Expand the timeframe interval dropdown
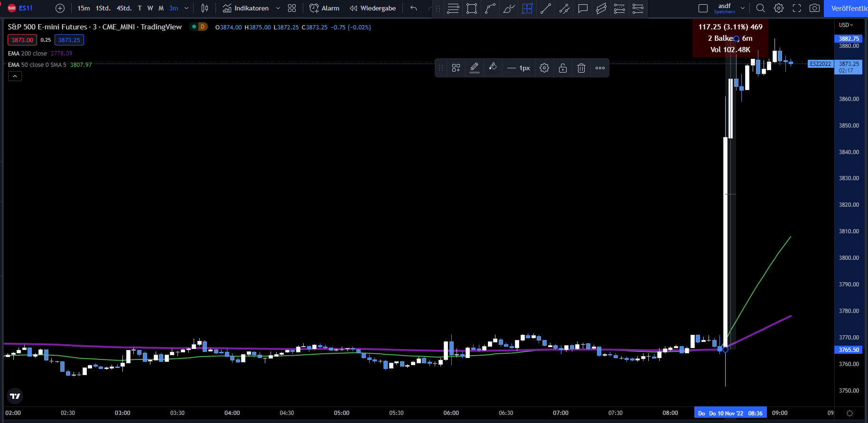The height and width of the screenshot is (423, 868). [187, 8]
